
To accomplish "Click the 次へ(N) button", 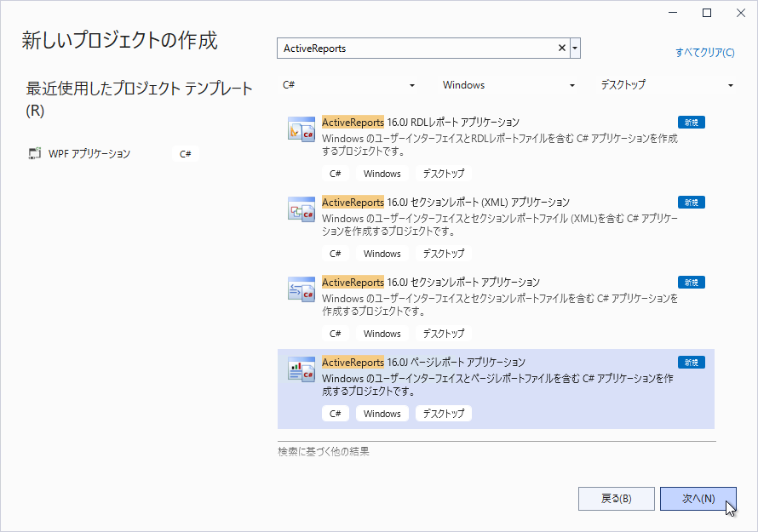I will [698, 499].
